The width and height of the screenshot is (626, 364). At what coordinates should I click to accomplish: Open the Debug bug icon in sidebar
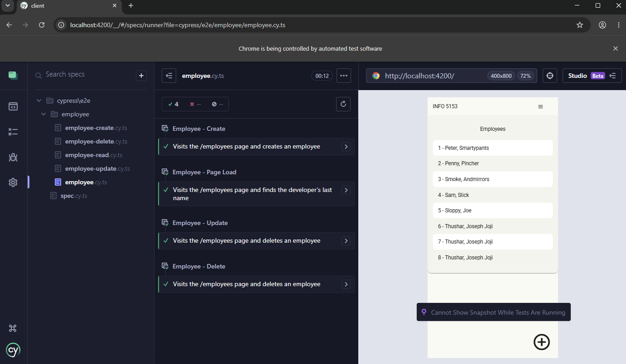click(13, 157)
